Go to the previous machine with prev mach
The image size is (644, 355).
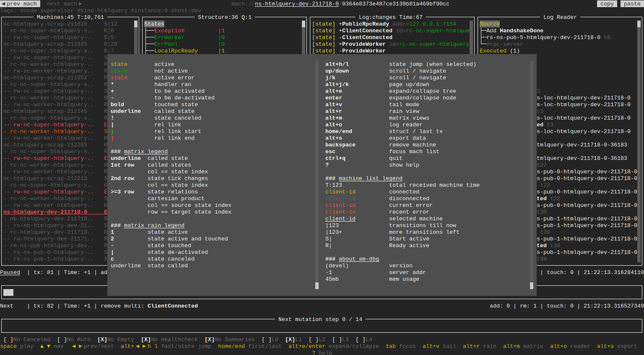pos(20,4)
